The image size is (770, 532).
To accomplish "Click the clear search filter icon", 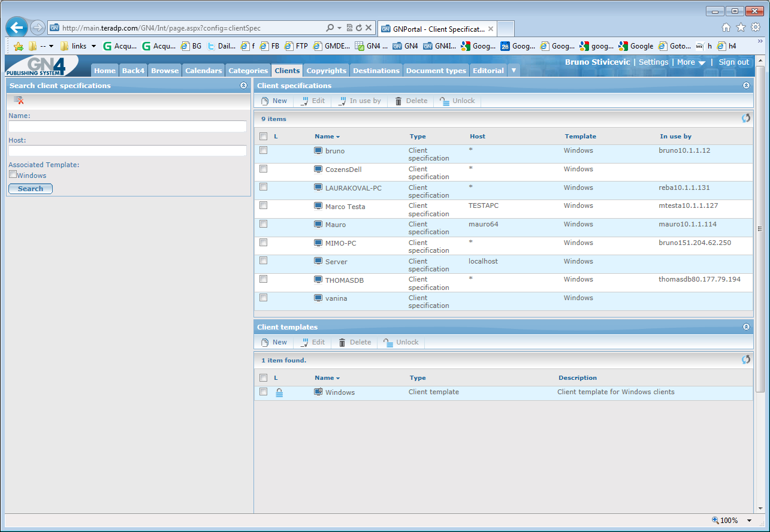I will click(x=19, y=100).
